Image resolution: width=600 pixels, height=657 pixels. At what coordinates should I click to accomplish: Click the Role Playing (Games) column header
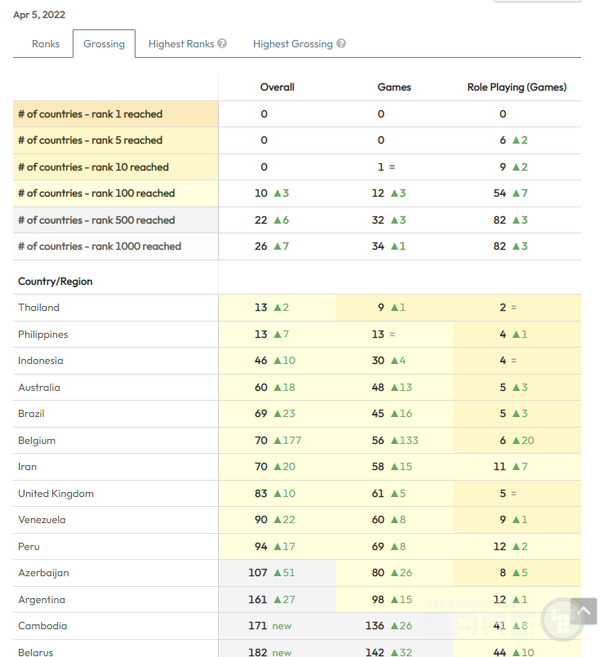click(x=516, y=87)
